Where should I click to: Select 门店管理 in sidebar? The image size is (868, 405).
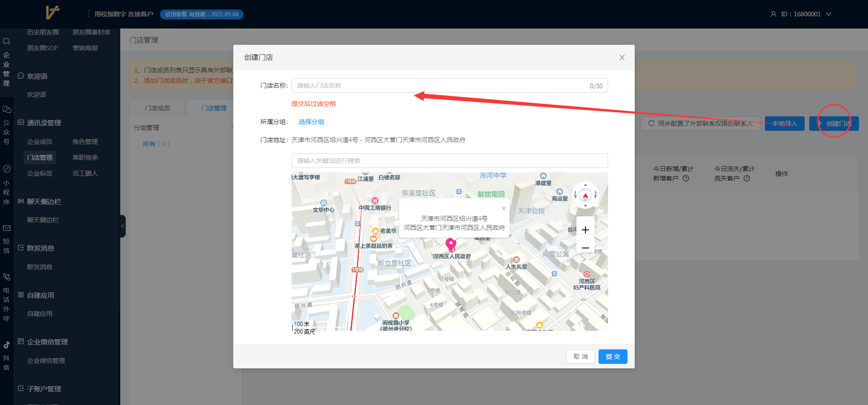click(40, 157)
